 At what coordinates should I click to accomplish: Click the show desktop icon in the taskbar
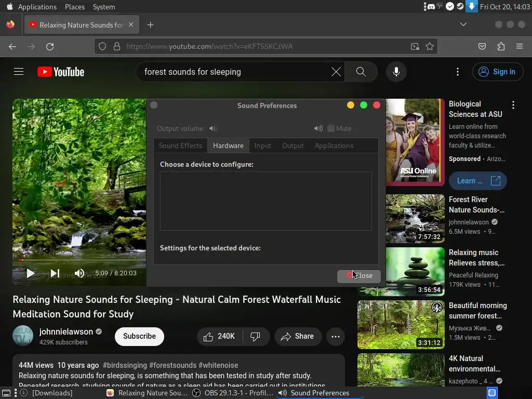click(6, 393)
